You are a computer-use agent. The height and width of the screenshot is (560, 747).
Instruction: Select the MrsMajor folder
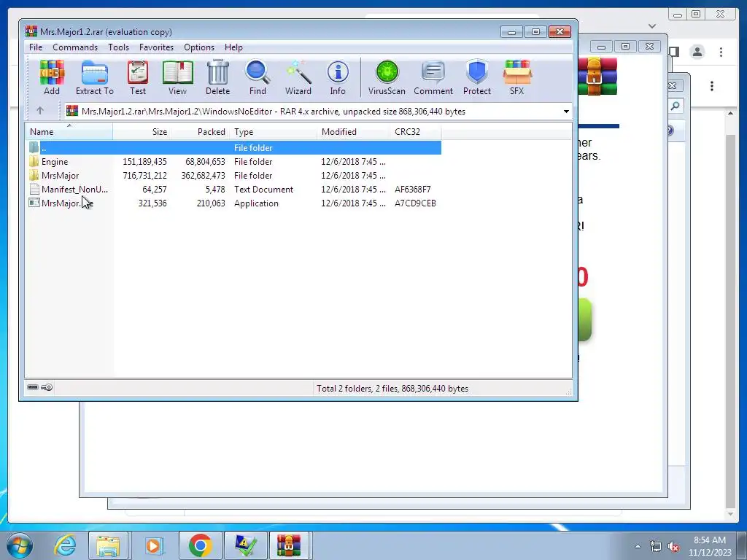[x=60, y=176]
